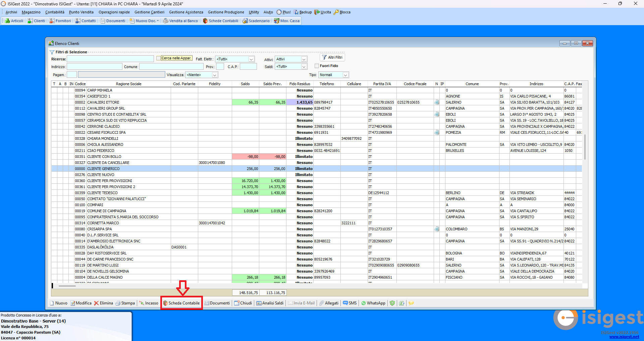Open the Scadenzario tool
Image resolution: width=644 pixels, height=341 pixels.
pos(256,20)
